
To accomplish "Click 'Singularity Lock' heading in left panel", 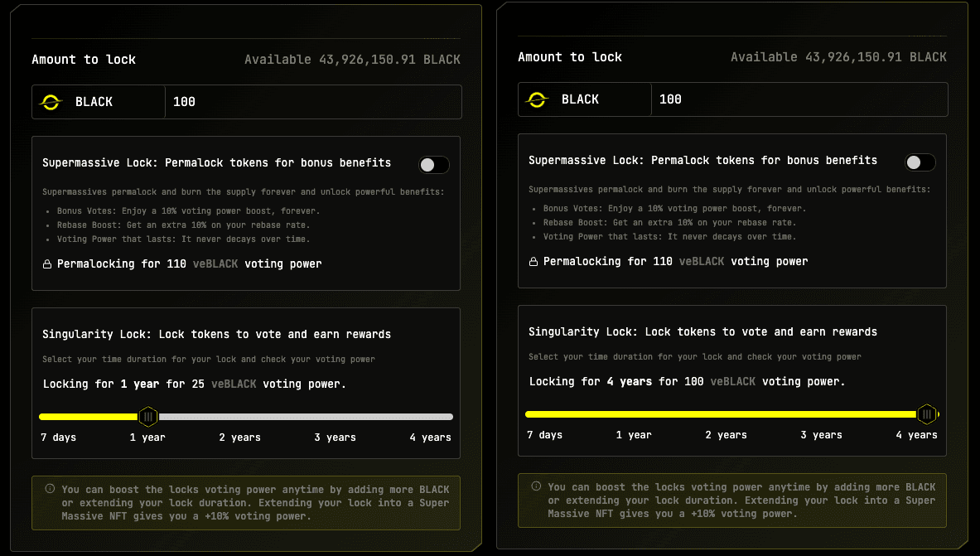I will 216,335.
